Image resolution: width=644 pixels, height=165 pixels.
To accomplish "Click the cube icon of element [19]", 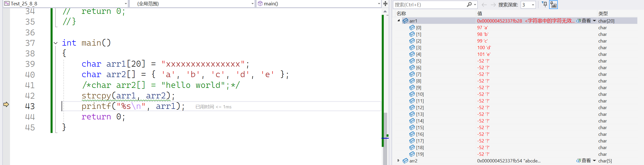I will coord(412,154).
